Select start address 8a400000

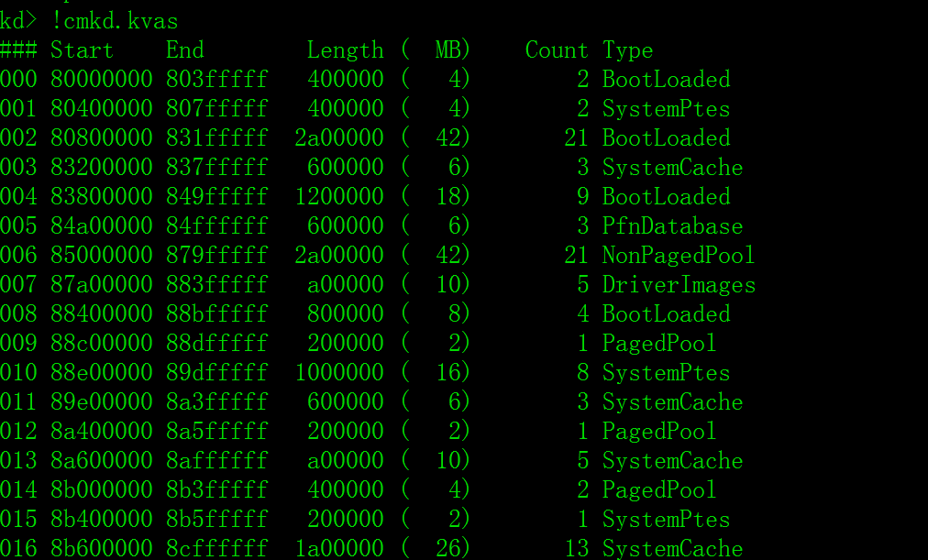coord(102,431)
